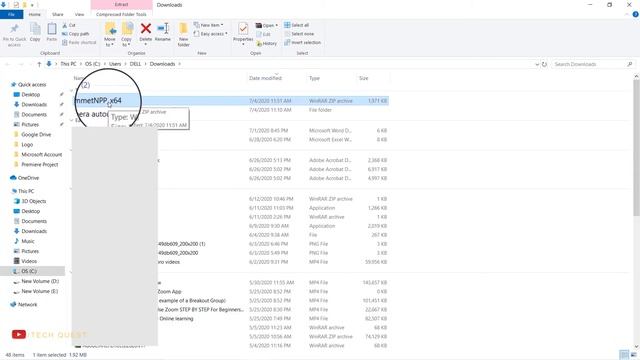Switch to the View ribbon tab

80,14
